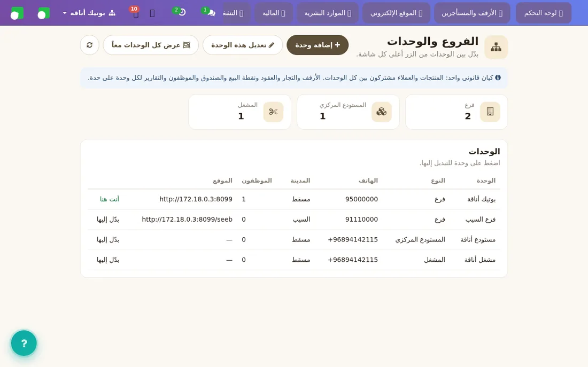Screen dimensions: 588x367
Task: Click the org-chart icon beside الفروع والوحدات title
Action: click(496, 47)
